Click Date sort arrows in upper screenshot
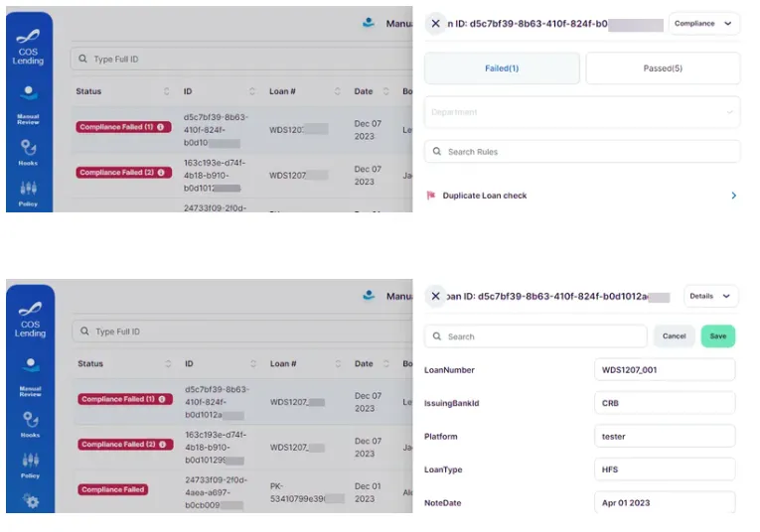 coord(385,91)
